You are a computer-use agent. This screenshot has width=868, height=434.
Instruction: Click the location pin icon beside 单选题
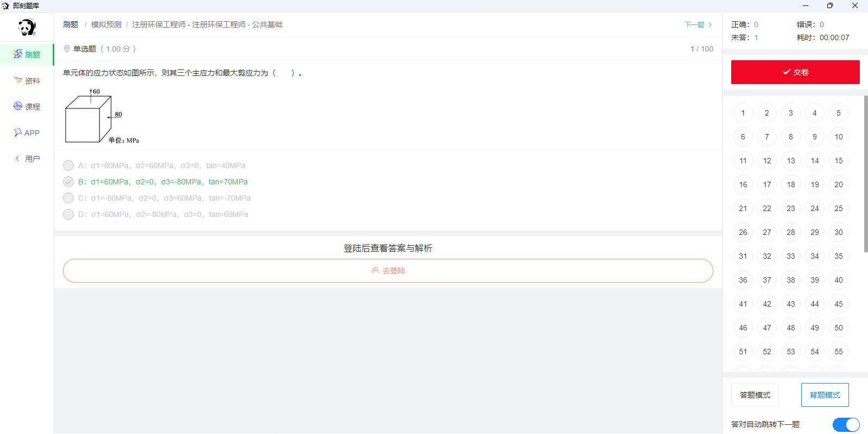pyautogui.click(x=67, y=49)
